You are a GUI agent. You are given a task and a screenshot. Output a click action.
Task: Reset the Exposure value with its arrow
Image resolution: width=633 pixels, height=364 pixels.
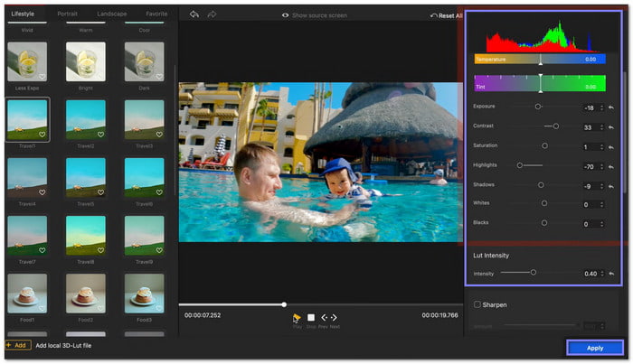pyautogui.click(x=611, y=107)
